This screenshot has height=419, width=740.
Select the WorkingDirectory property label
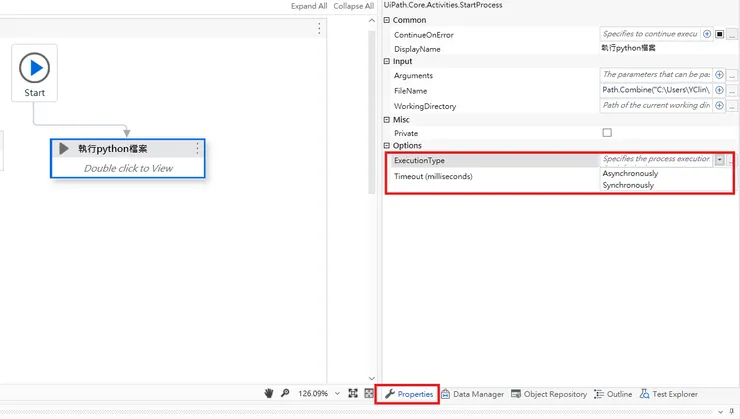tap(425, 106)
